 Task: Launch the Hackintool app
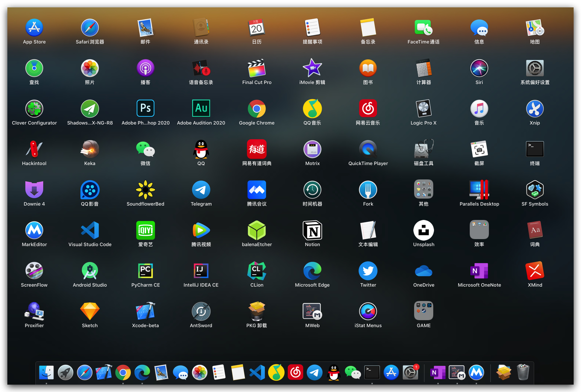(x=34, y=149)
